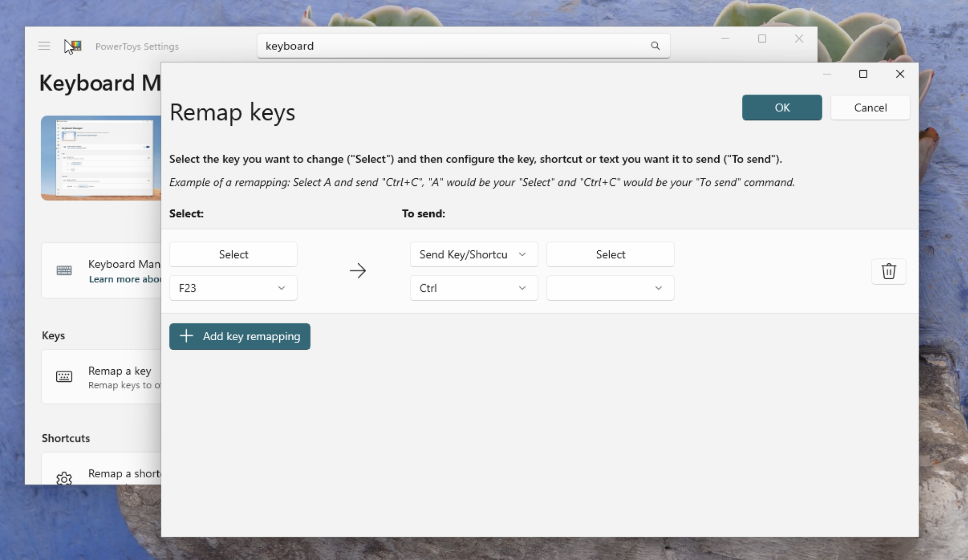The image size is (968, 560).
Task: Click the Remap a shortcut gear icon
Action: pos(64,478)
